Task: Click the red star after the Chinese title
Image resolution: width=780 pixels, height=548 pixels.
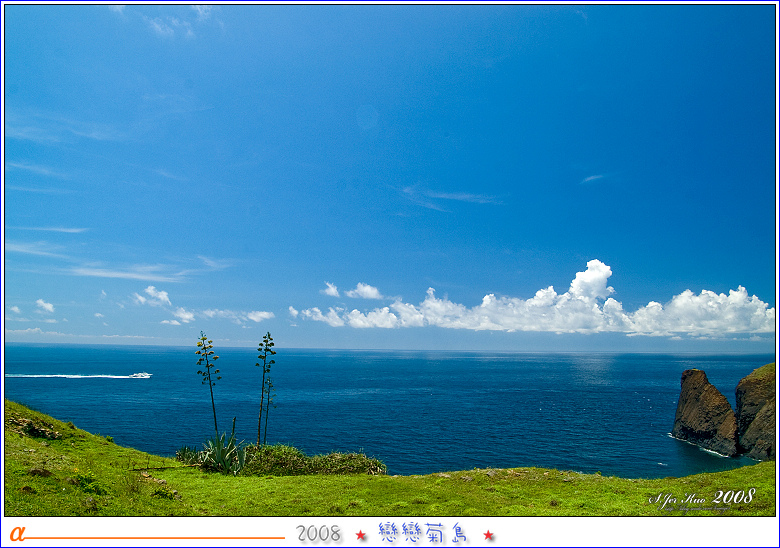Action: pos(488,535)
